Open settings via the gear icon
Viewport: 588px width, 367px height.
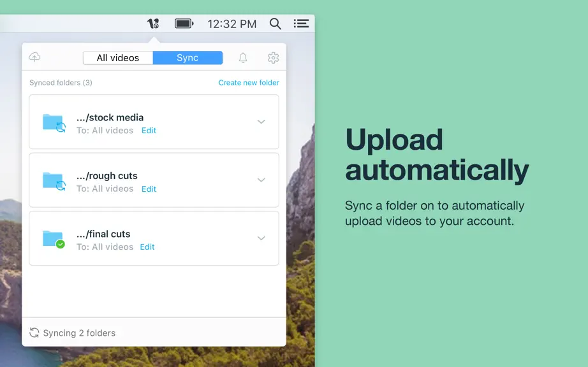pos(274,58)
